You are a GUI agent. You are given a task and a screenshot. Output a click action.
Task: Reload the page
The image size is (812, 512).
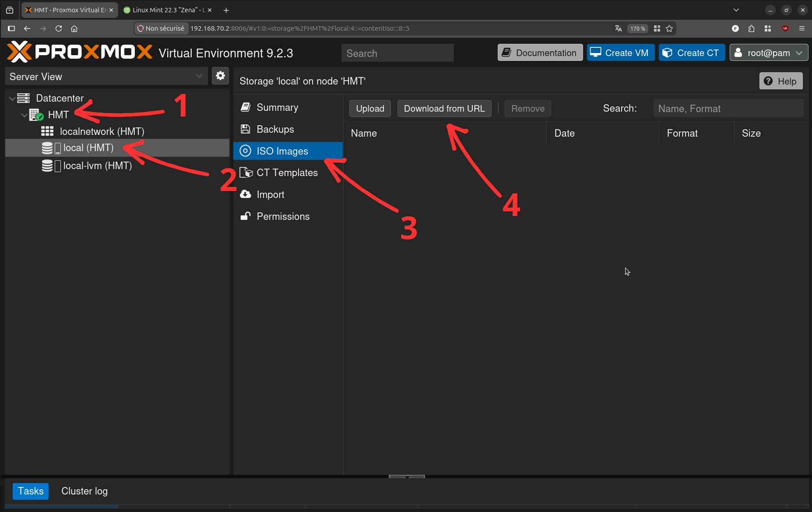pos(59,28)
